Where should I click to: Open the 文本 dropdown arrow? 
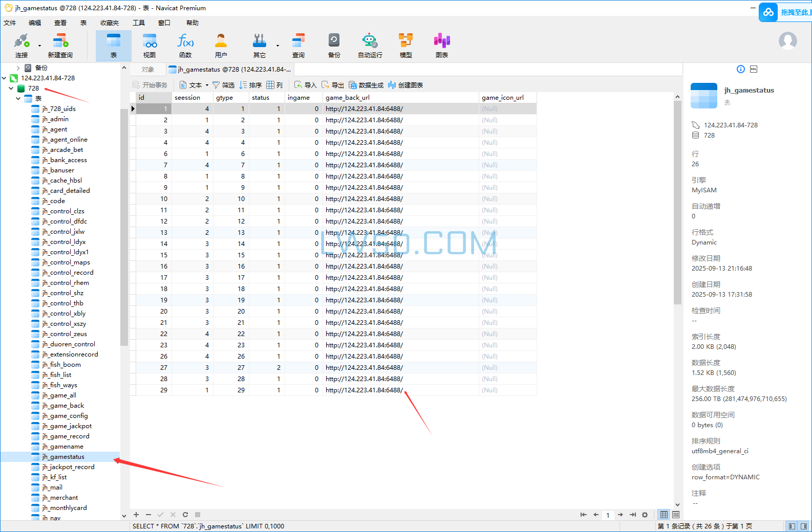click(x=207, y=85)
